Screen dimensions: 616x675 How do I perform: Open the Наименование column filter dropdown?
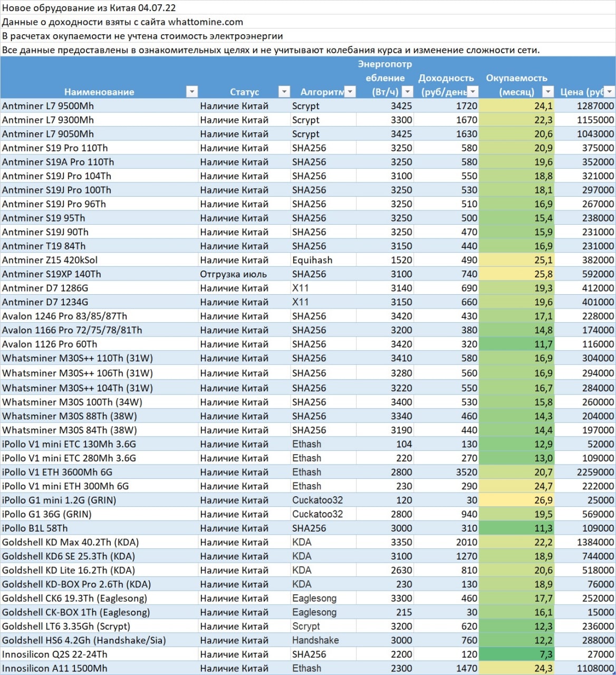[192, 92]
